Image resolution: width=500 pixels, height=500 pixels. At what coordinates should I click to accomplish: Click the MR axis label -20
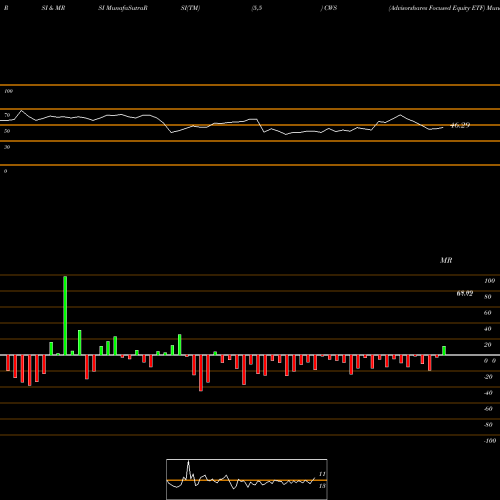488,377
